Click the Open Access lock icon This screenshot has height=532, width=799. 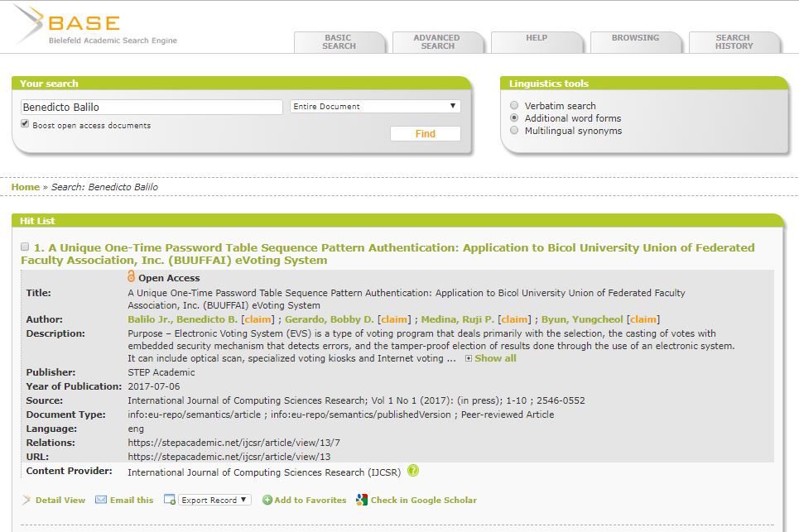coord(131,276)
